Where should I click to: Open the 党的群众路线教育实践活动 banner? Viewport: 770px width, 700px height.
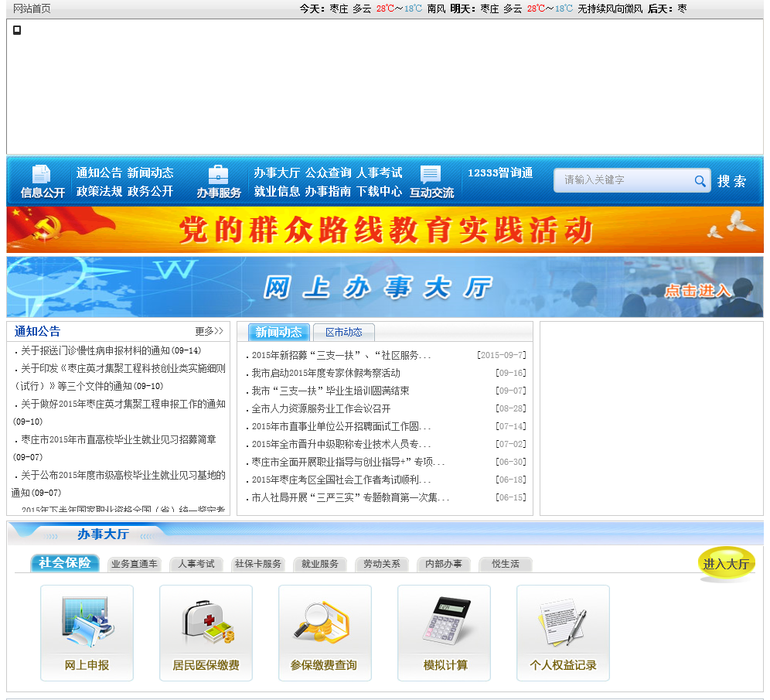[385, 230]
